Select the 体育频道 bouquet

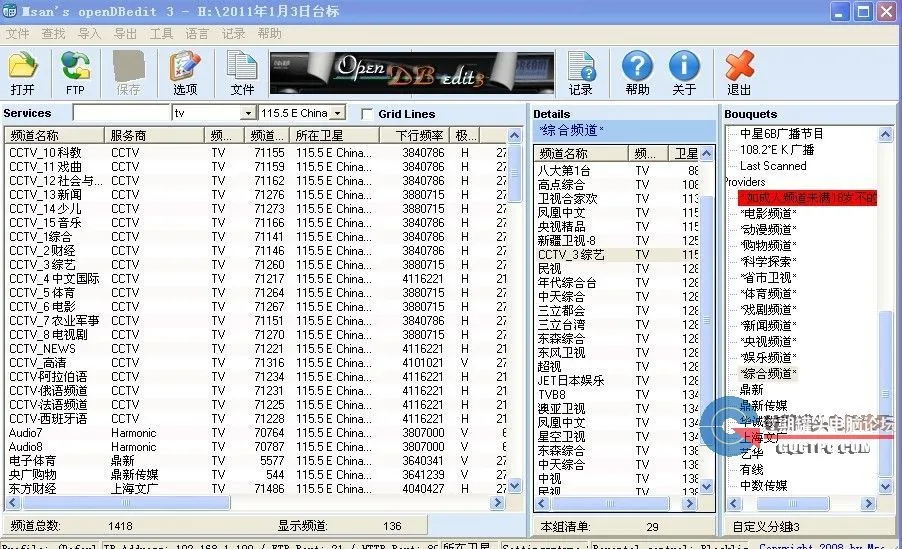769,293
